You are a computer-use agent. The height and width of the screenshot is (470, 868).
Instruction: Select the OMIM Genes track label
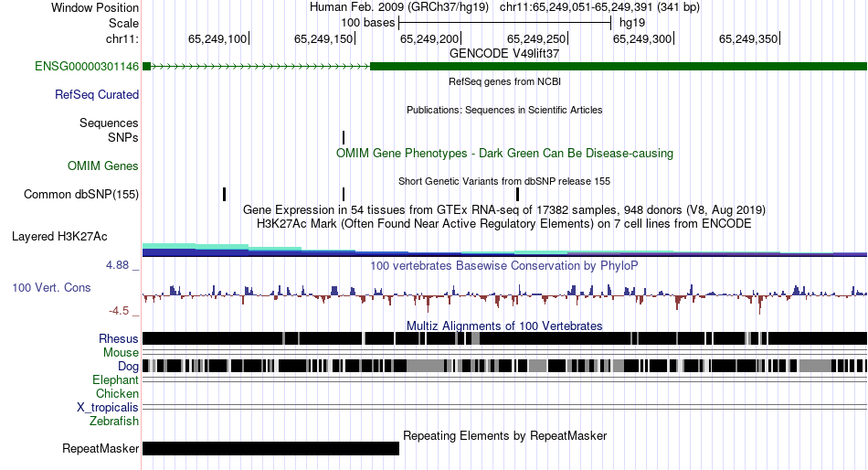tap(102, 166)
